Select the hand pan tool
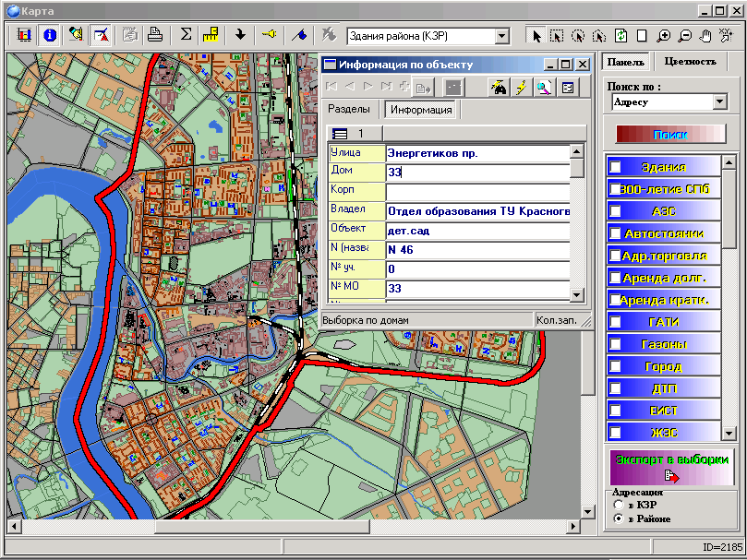The image size is (747, 560). 707,35
